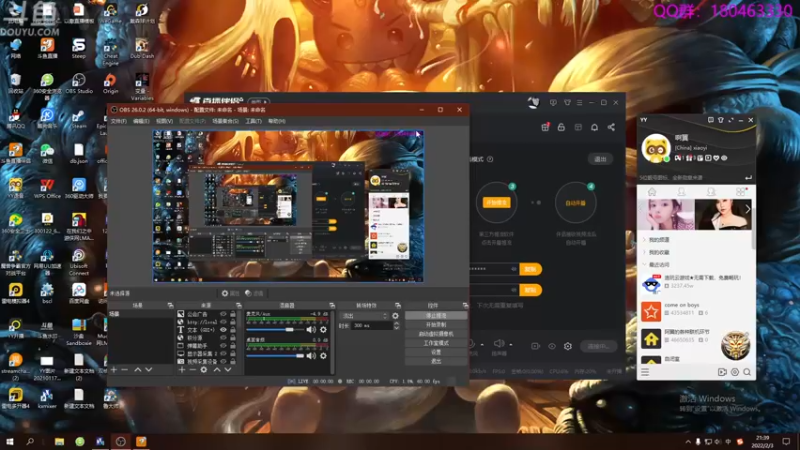Add a new source with the plus icon
The height and width of the screenshot is (450, 800).
(182, 369)
